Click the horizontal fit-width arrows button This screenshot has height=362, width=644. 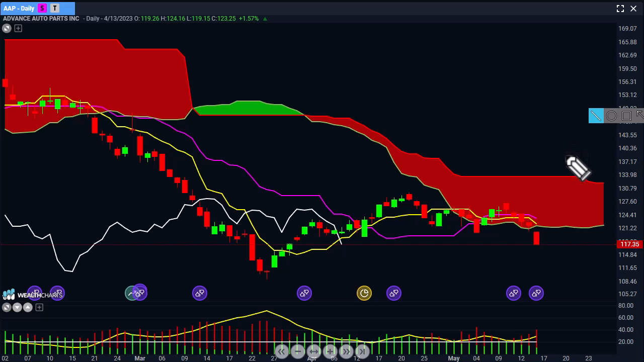[x=313, y=351]
